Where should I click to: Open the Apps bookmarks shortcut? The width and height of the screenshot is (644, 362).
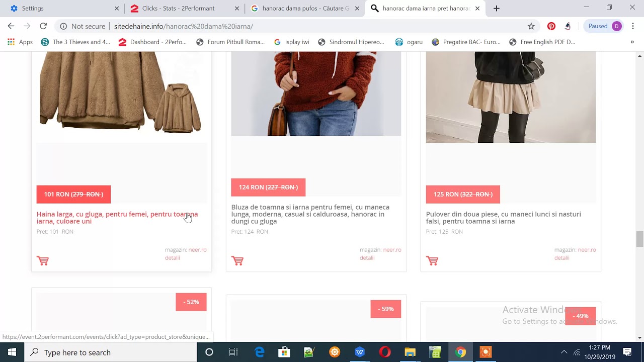coord(20,42)
